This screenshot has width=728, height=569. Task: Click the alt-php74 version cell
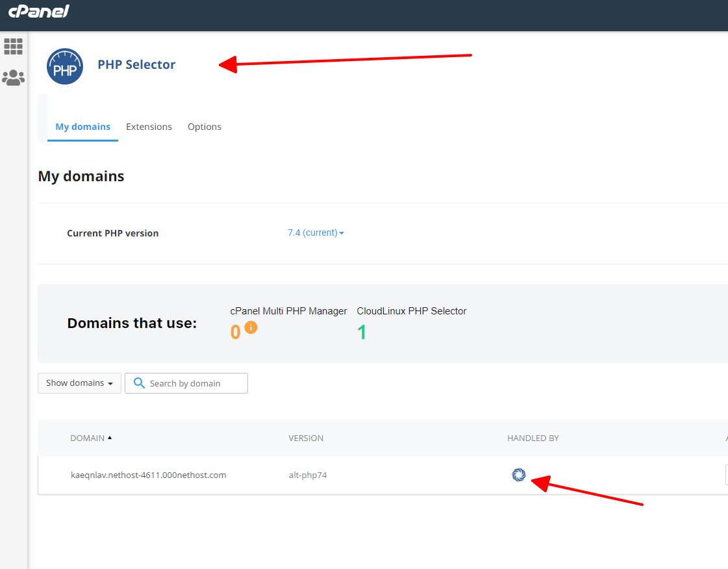tap(308, 475)
